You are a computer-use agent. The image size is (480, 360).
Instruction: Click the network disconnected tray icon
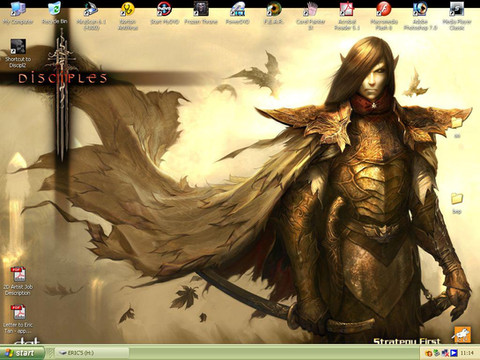tap(445, 353)
